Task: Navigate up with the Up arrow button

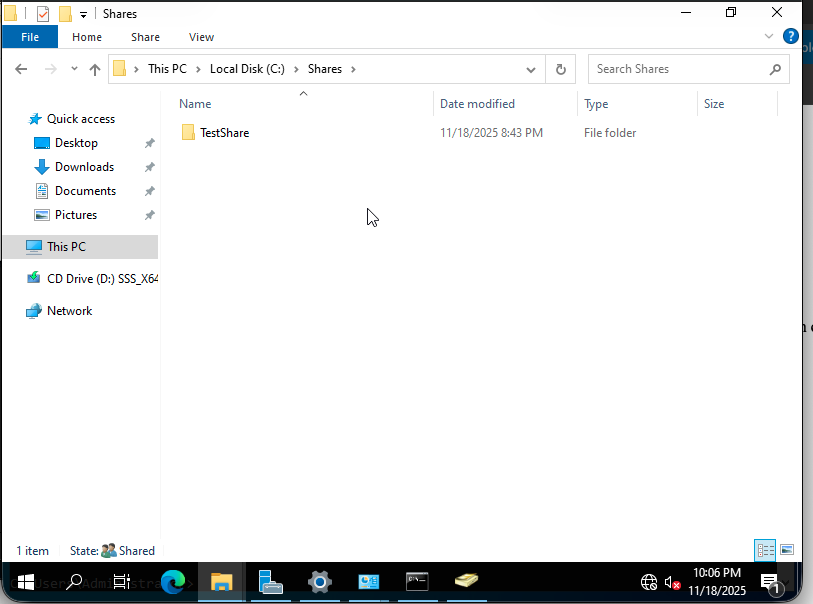Action: point(95,68)
